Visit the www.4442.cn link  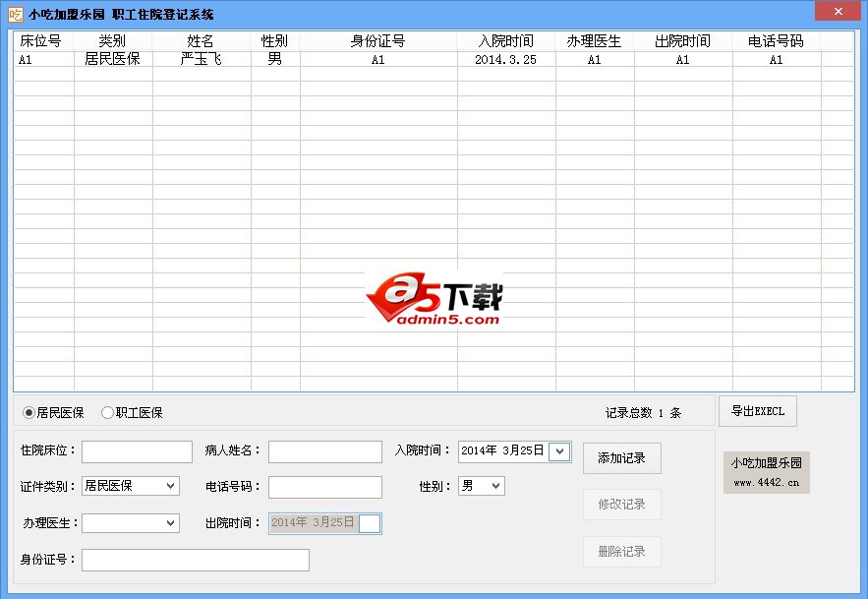point(765,483)
